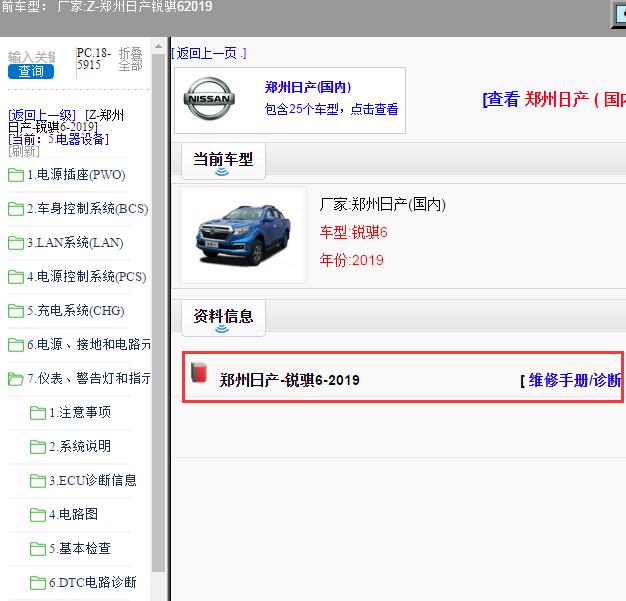Click folder icon beside 5.基本检查
This screenshot has width=626, height=601.
coord(38,548)
